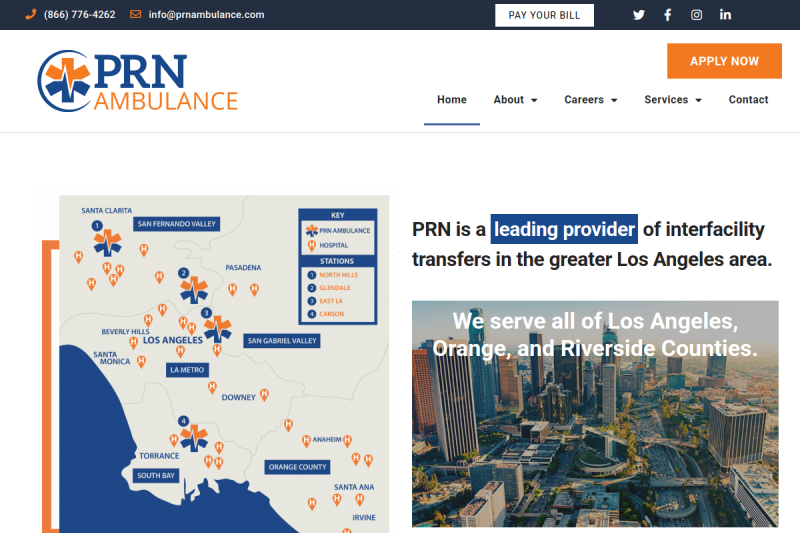This screenshot has height=533, width=800.
Task: Go to the Home menu item
Action: (452, 99)
